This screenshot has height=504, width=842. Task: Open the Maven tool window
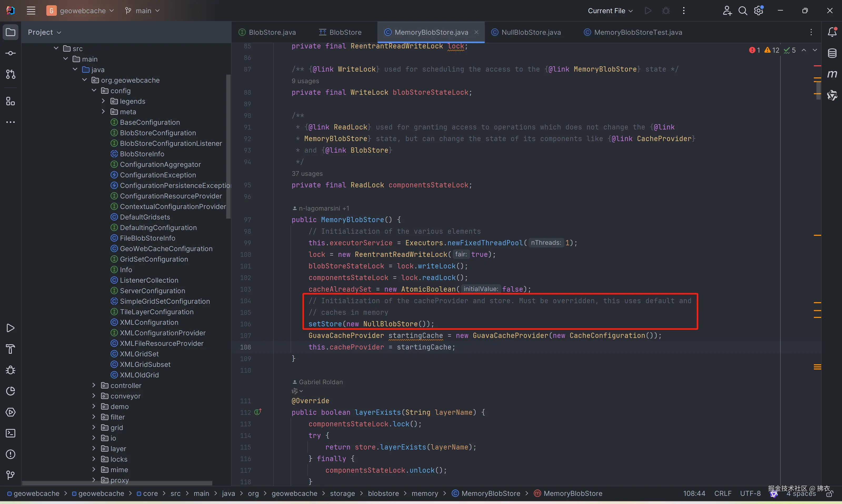coord(832,74)
